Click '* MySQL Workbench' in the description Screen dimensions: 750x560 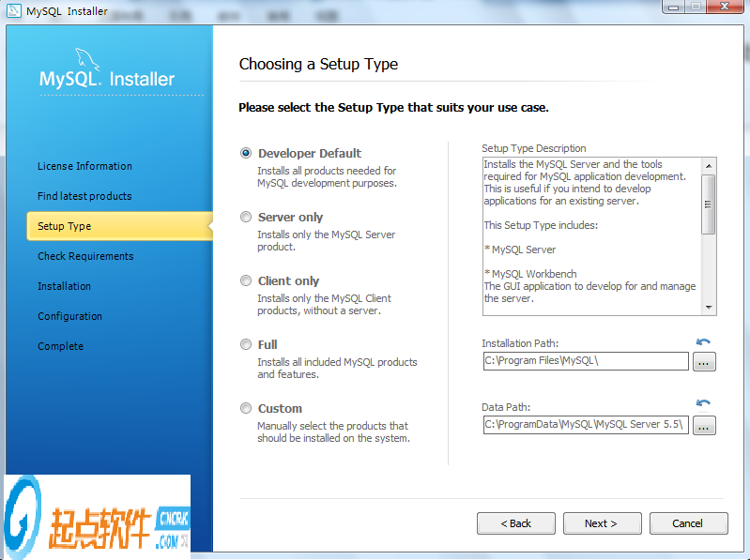point(530,274)
